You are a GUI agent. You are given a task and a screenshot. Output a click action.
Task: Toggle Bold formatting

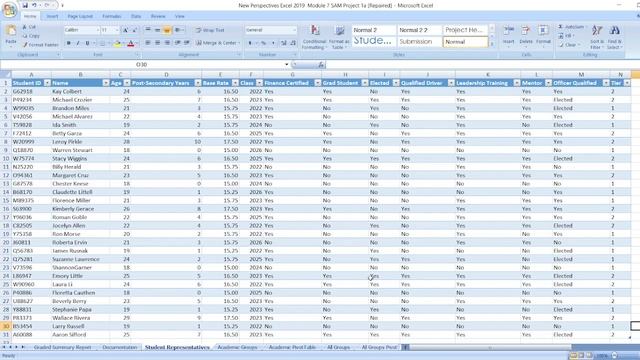click(69, 43)
